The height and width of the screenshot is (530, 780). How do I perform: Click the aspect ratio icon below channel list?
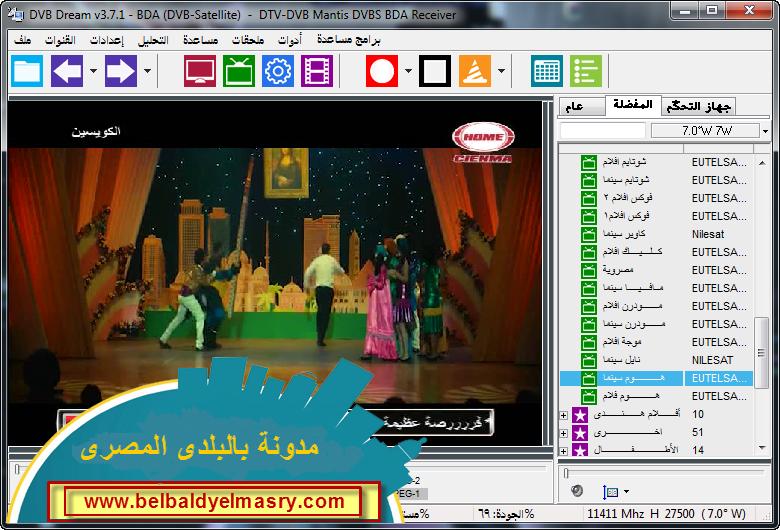[x=610, y=492]
